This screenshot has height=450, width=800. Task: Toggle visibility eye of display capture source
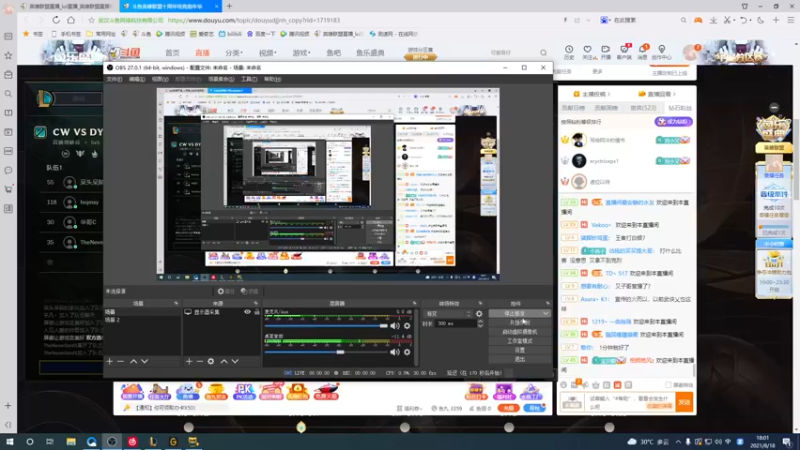tap(247, 312)
